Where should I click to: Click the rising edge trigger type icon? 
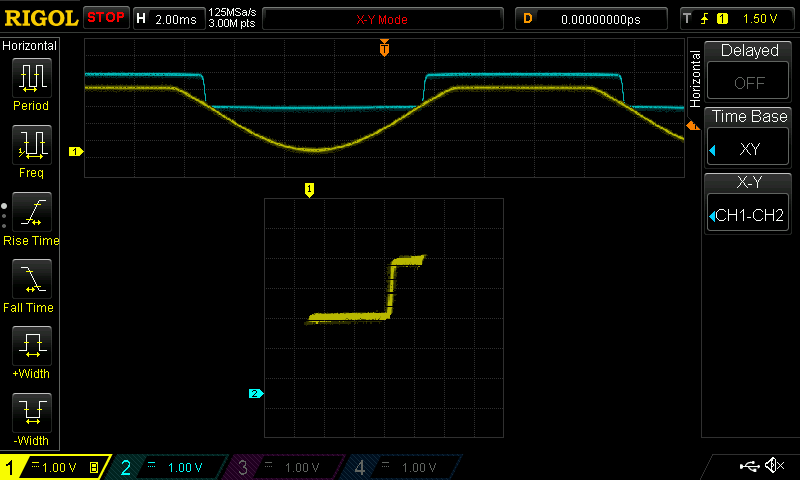tap(705, 19)
